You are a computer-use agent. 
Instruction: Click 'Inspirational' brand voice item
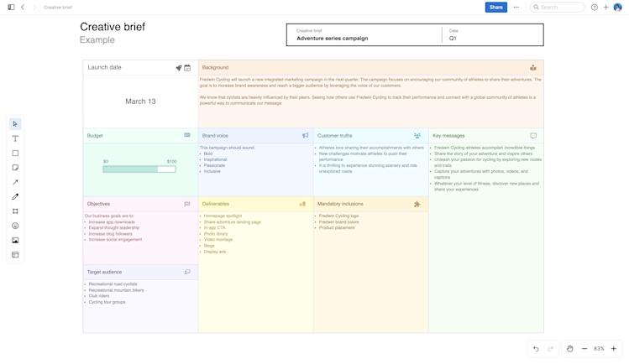pyautogui.click(x=215, y=159)
